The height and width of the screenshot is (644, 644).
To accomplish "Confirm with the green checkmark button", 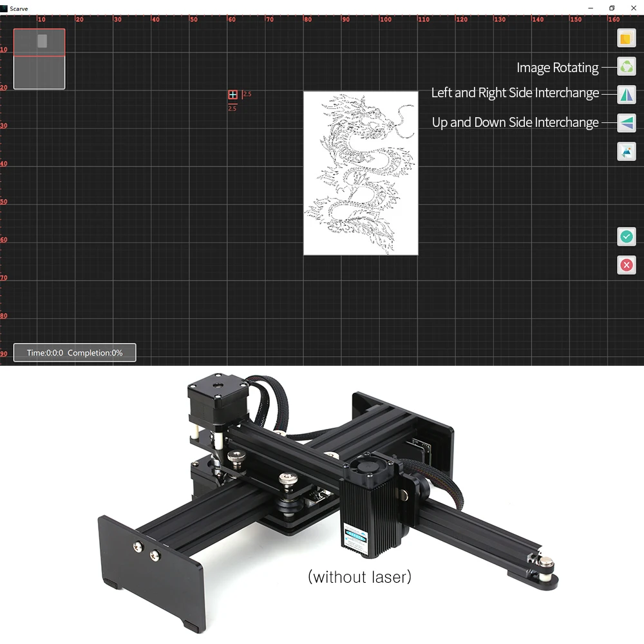I will pyautogui.click(x=627, y=236).
